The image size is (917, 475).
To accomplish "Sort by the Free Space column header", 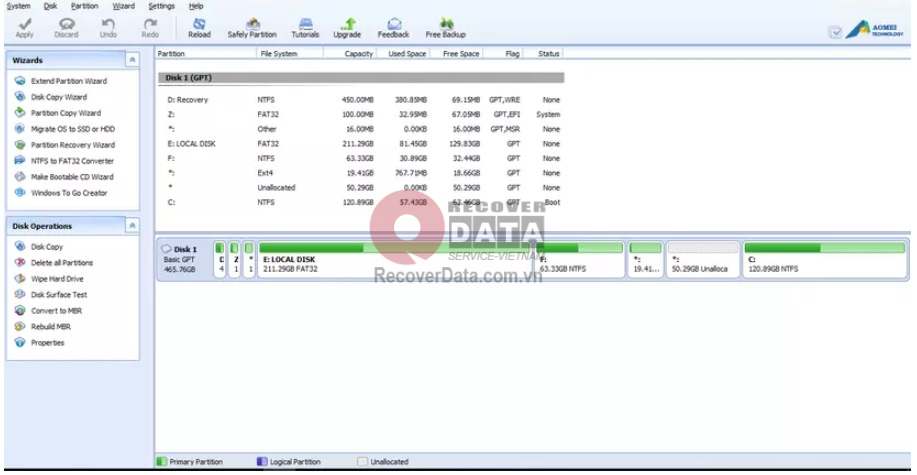I will pos(457,54).
